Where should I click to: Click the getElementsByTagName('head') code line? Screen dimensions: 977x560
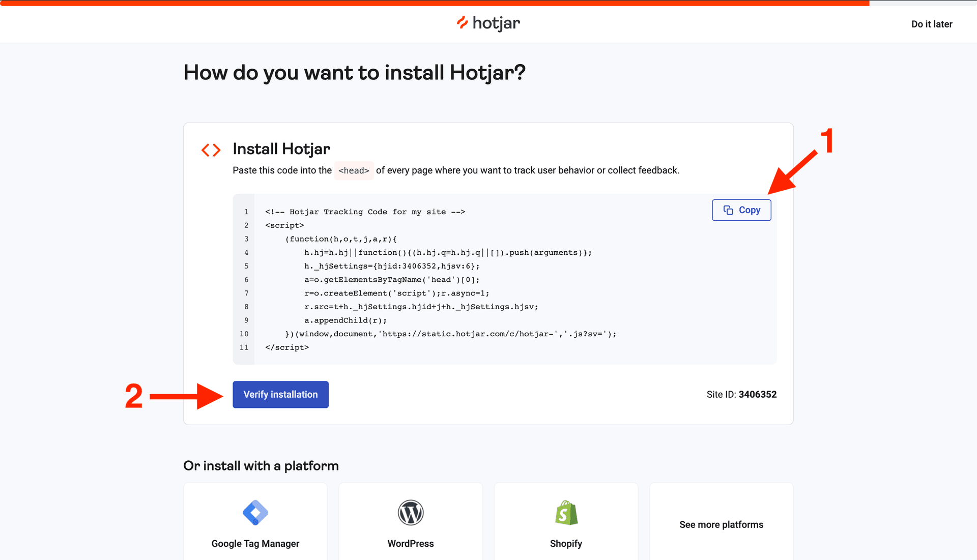click(392, 280)
